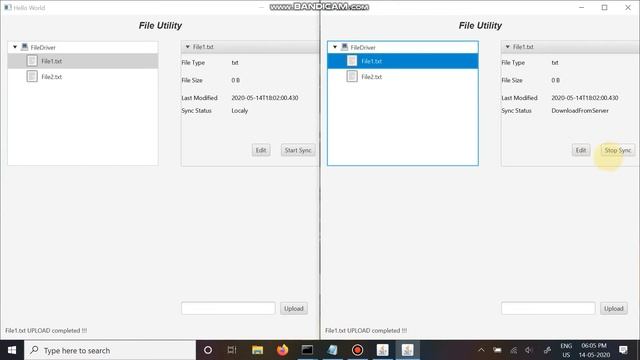Click Sync Status value Localy in left window
640x360 pixels.
pyautogui.click(x=240, y=111)
